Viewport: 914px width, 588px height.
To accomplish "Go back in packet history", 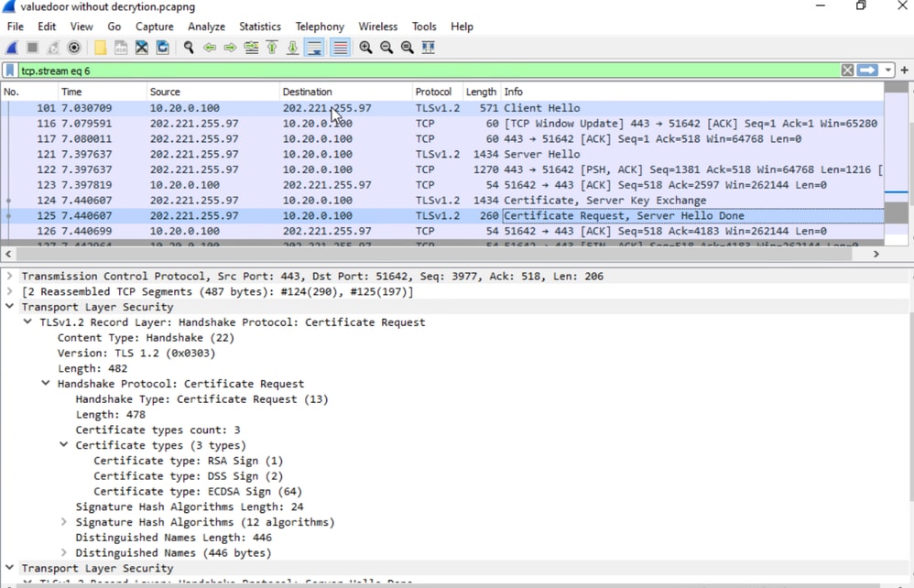I will [209, 48].
